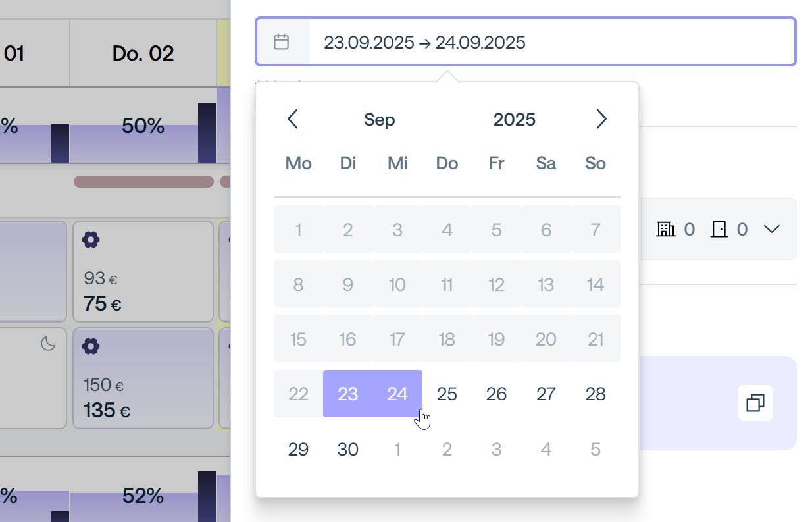Select October 1 in trailing calendar row
This screenshot has width=812, height=522.
(x=397, y=449)
